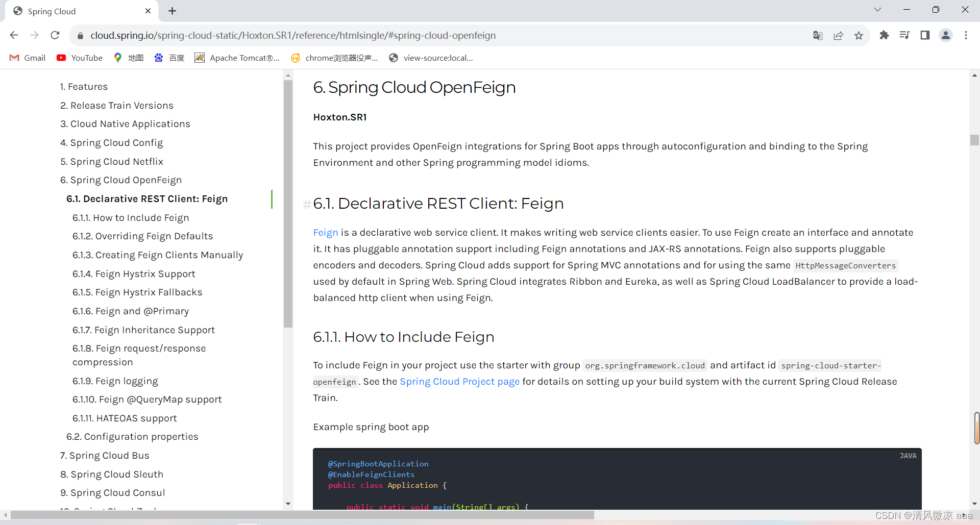Jump to 6.1.11. HATEOAS support
Image resolution: width=980 pixels, height=525 pixels.
pos(125,418)
